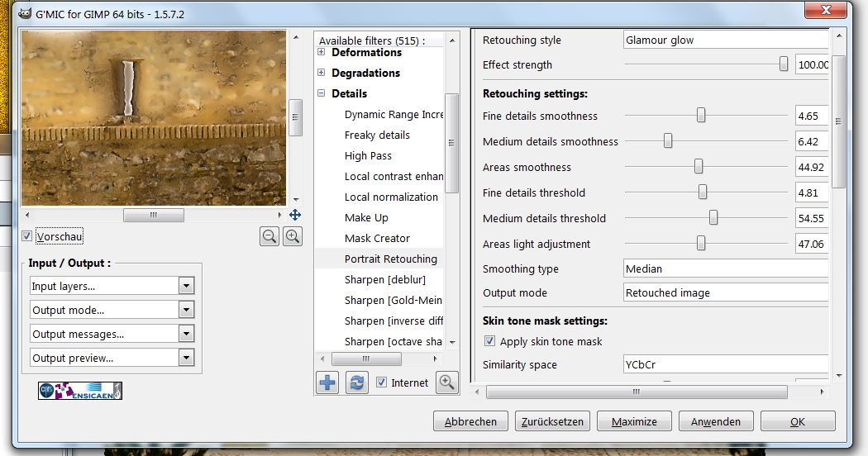868x456 pixels.
Task: Disable the Internet checkbox
Action: (381, 382)
